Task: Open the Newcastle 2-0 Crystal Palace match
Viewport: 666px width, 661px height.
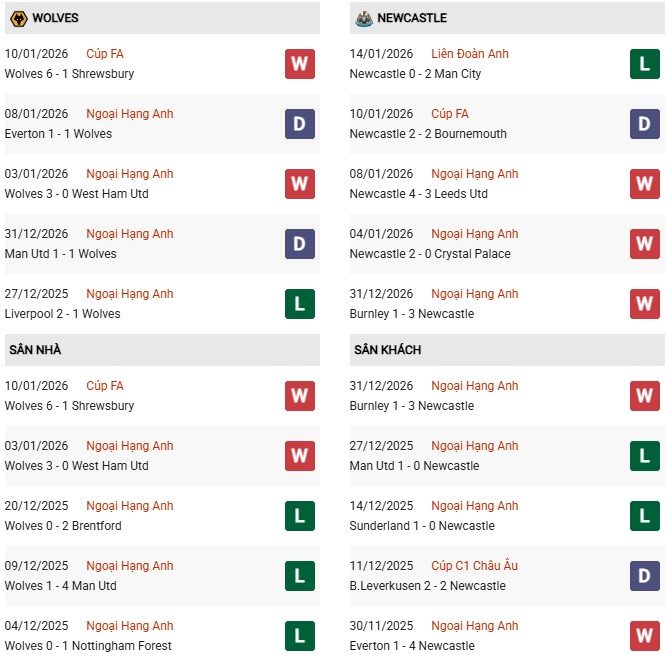Action: [430, 254]
